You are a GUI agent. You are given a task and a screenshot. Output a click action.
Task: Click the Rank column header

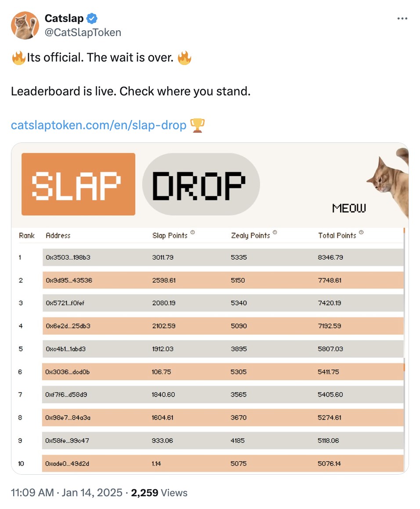(x=27, y=236)
